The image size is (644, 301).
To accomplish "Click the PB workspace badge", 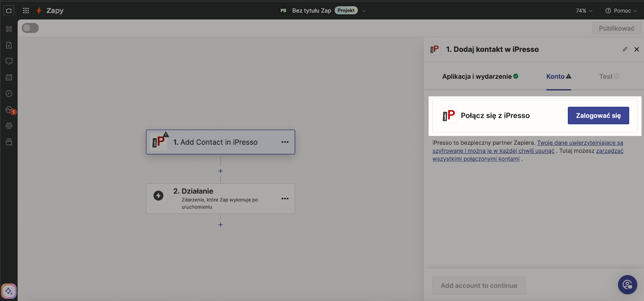I will [x=283, y=10].
